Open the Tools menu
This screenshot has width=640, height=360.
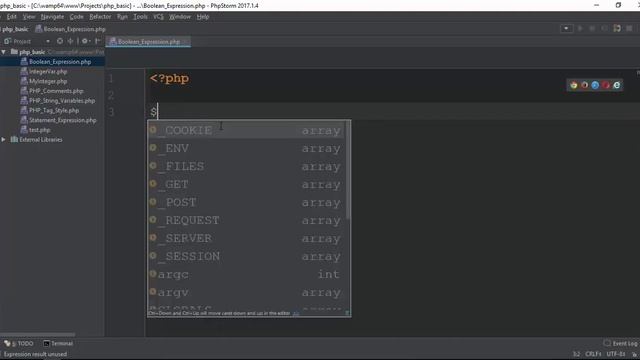[x=140, y=17]
